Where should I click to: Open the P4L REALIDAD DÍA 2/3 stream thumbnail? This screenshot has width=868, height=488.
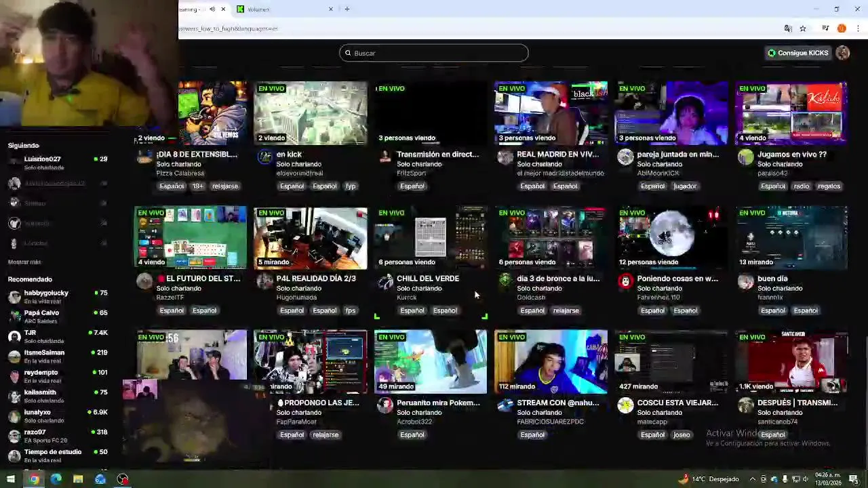[x=311, y=237]
